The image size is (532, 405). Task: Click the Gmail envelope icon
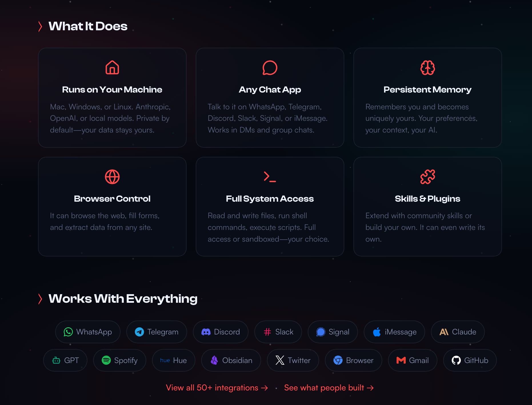pos(401,360)
